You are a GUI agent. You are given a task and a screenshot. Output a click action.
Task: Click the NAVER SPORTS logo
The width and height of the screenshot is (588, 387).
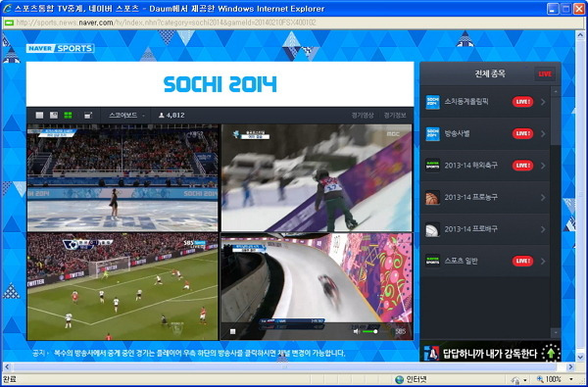pos(60,48)
